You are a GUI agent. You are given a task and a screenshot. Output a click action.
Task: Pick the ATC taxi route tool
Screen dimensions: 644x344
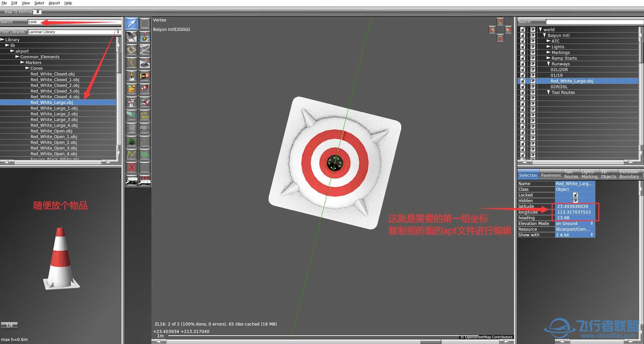[x=145, y=115]
